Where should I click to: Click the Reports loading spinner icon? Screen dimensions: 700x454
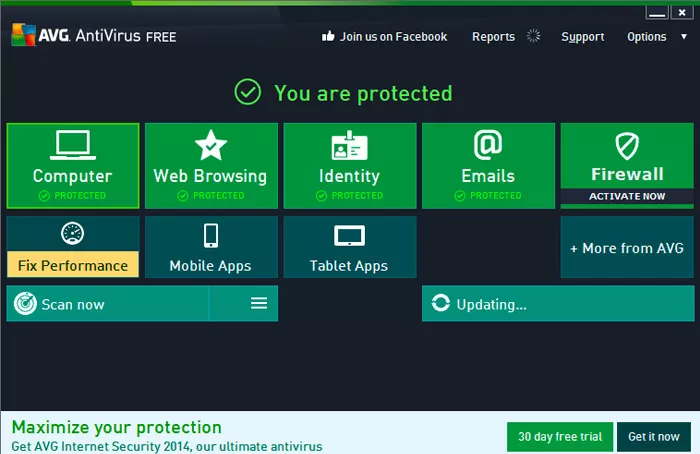pyautogui.click(x=533, y=36)
